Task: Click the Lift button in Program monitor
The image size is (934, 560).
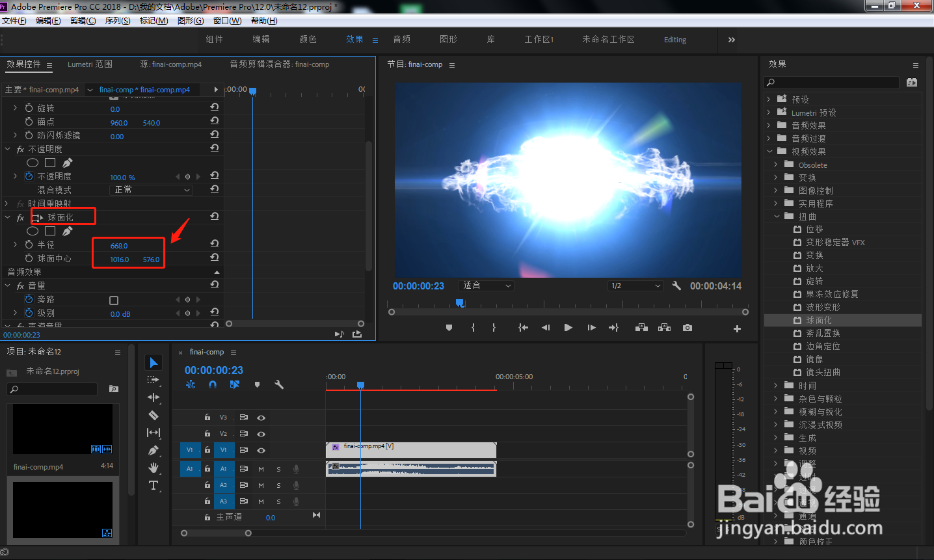Action: [641, 328]
